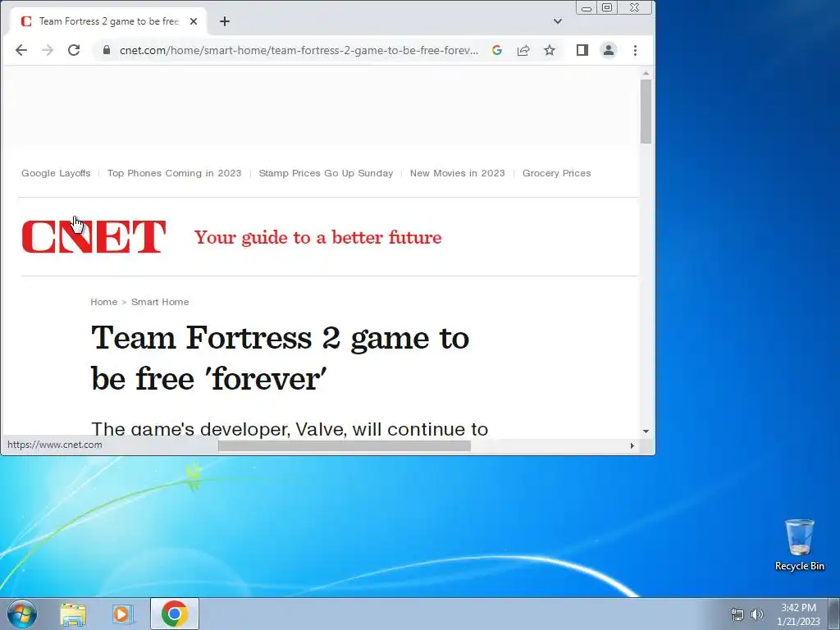Click the Google icon in address bar

497,50
